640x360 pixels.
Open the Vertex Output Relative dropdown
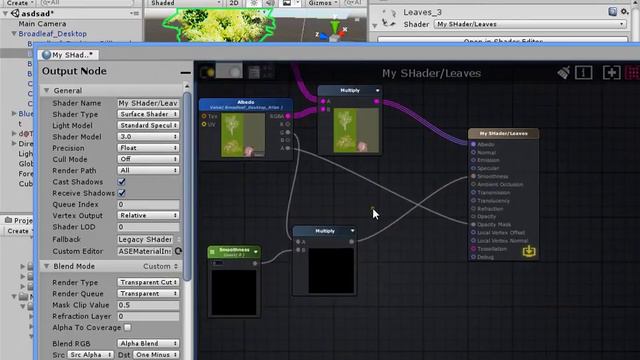(x=148, y=215)
